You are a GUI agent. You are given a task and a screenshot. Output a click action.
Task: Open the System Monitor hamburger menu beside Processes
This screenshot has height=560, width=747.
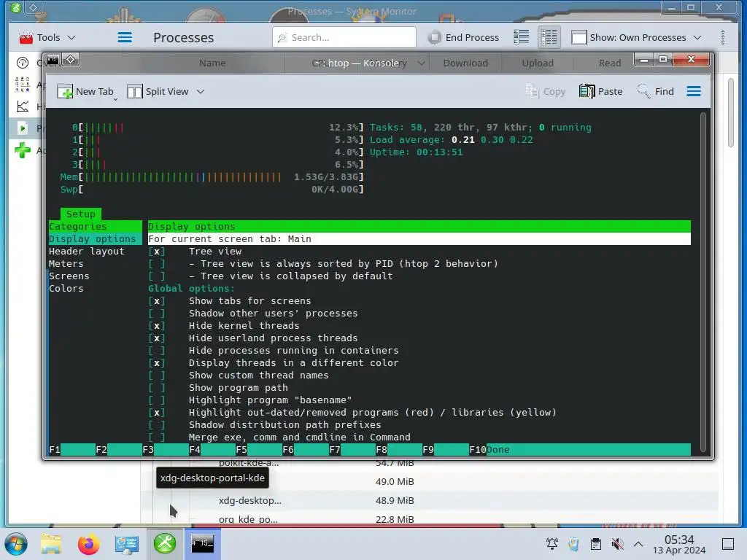click(125, 37)
